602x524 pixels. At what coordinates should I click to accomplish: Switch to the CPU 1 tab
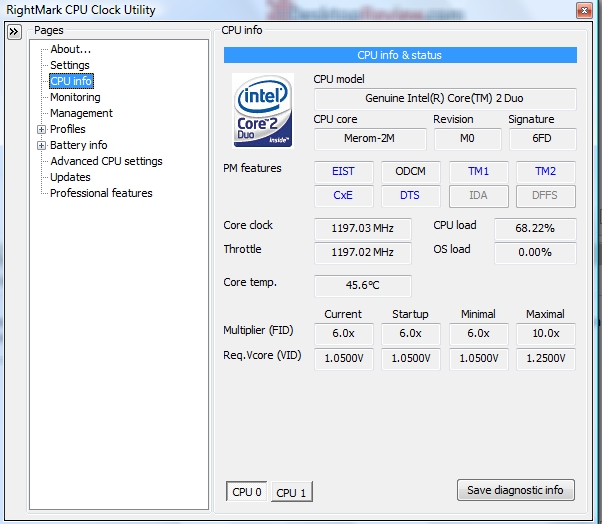click(x=291, y=492)
